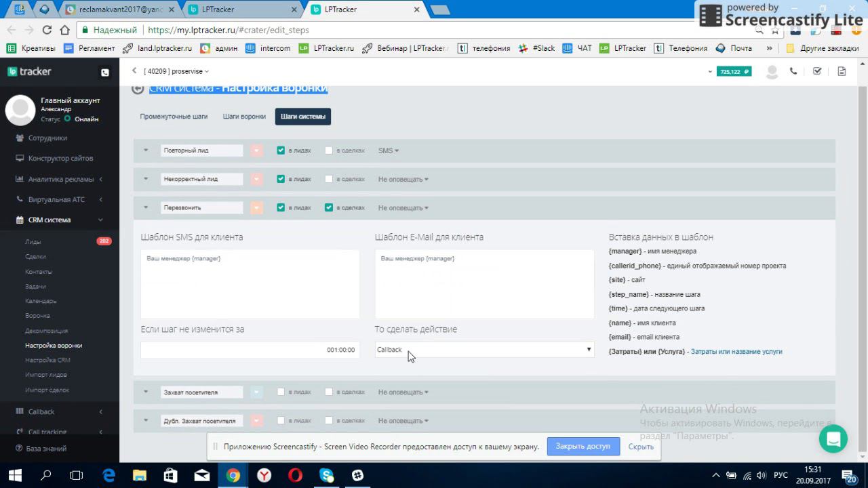
Task: Toggle 'в лидах' for Дубл. Захват посетителя
Action: (x=281, y=420)
